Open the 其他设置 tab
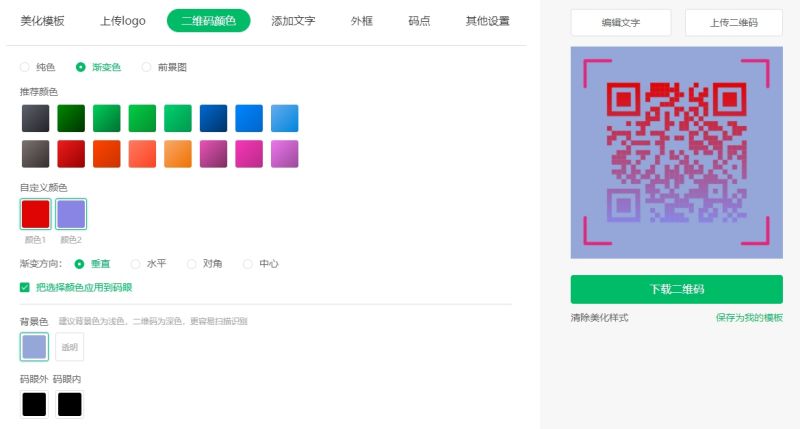The width and height of the screenshot is (800, 429). click(x=487, y=20)
